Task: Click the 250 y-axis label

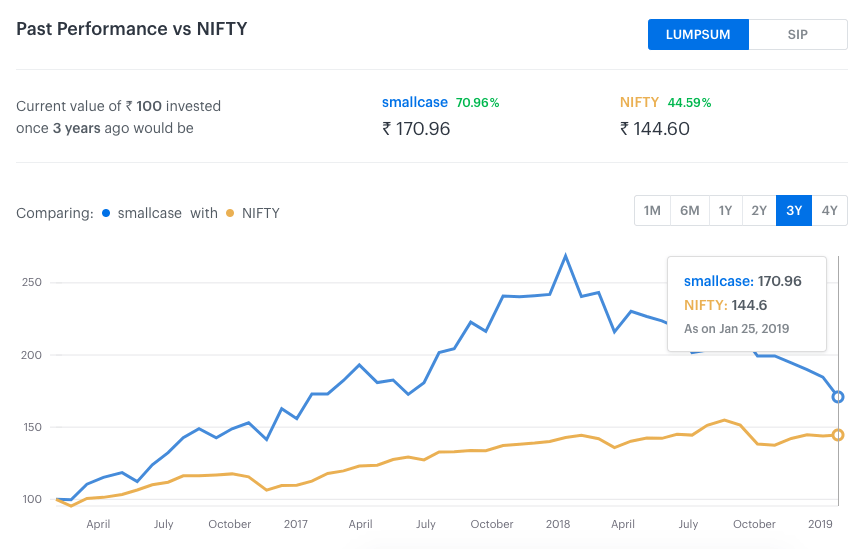Action: coord(31,282)
